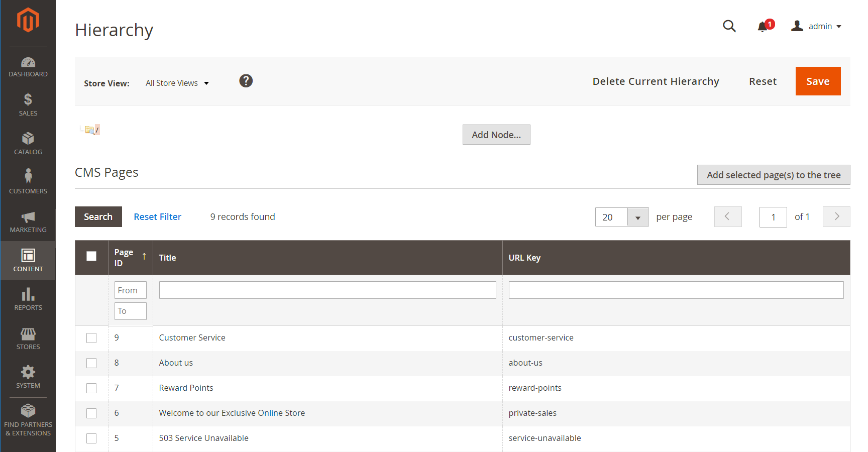Go to previous page arrow
The width and height of the screenshot is (868, 452).
pyautogui.click(x=728, y=216)
